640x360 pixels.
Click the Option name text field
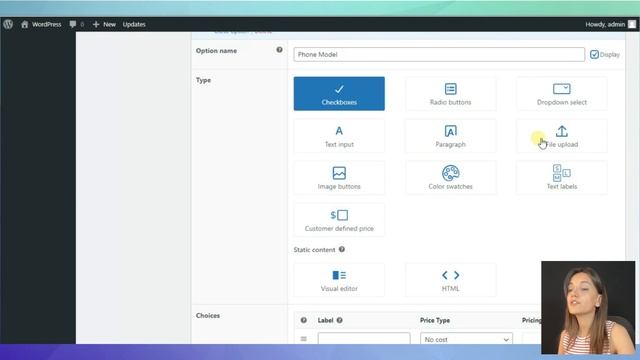(439, 54)
